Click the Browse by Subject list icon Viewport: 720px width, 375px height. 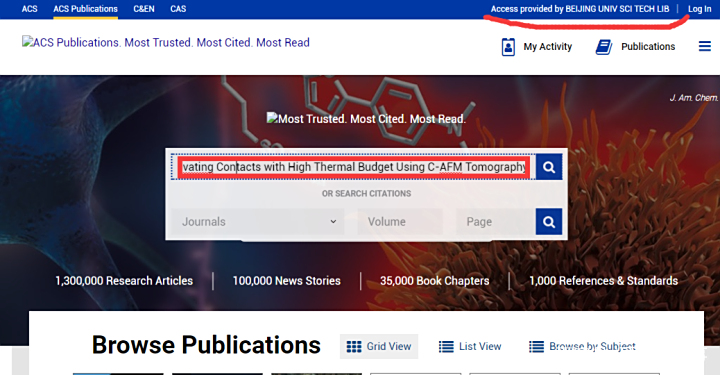[536, 347]
